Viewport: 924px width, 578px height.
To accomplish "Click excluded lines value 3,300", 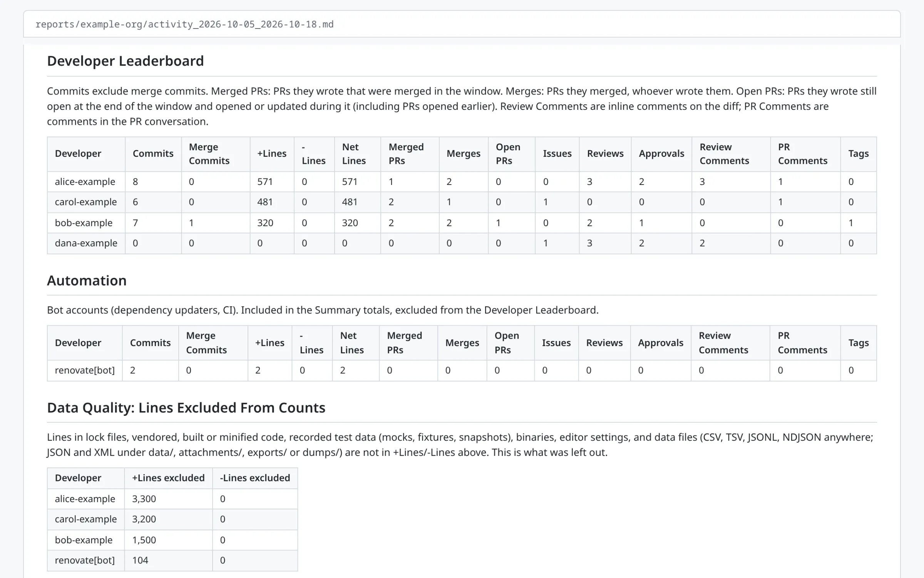I will pyautogui.click(x=144, y=499).
